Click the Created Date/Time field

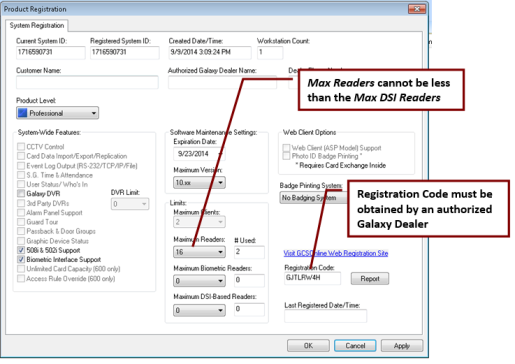coord(210,52)
